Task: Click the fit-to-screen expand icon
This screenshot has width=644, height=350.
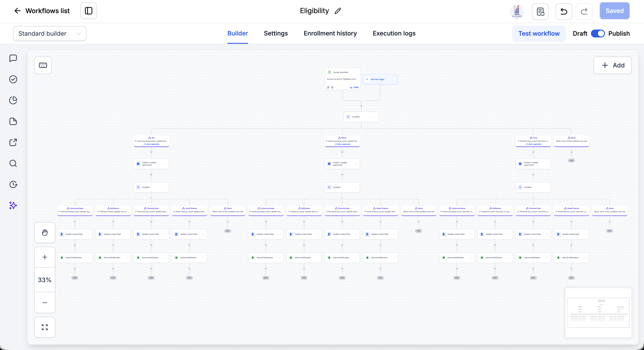Action: pyautogui.click(x=45, y=327)
